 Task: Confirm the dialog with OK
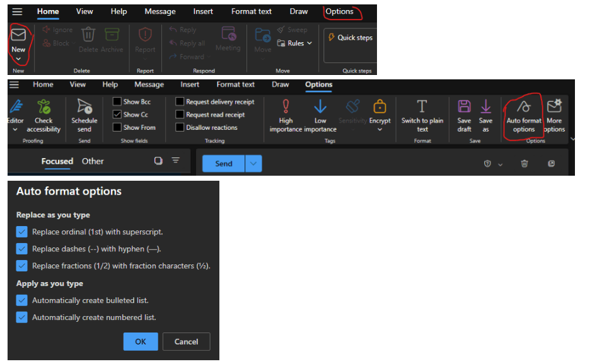tap(140, 341)
